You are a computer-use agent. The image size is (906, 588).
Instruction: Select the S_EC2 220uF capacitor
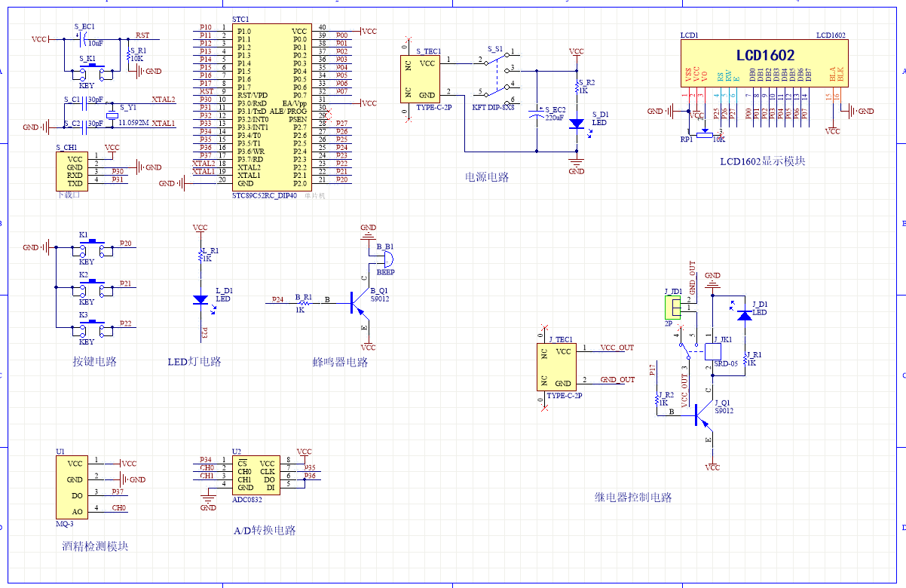[537, 113]
